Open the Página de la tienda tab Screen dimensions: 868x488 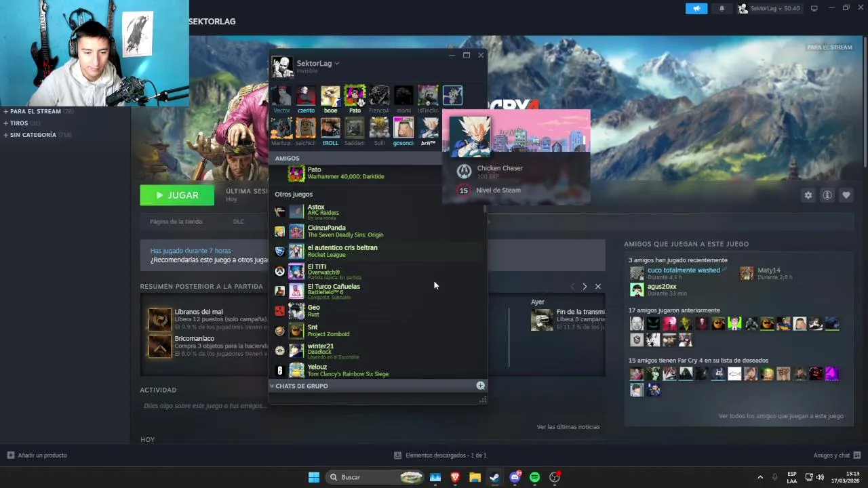point(176,222)
